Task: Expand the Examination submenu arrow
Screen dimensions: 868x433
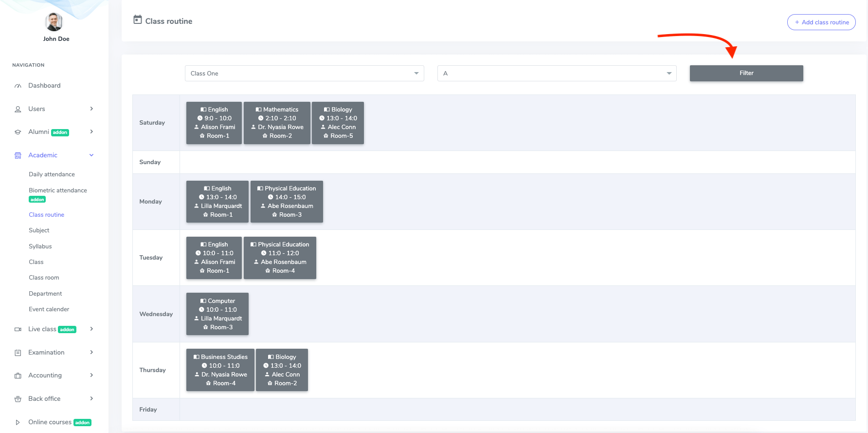Action: click(x=91, y=353)
